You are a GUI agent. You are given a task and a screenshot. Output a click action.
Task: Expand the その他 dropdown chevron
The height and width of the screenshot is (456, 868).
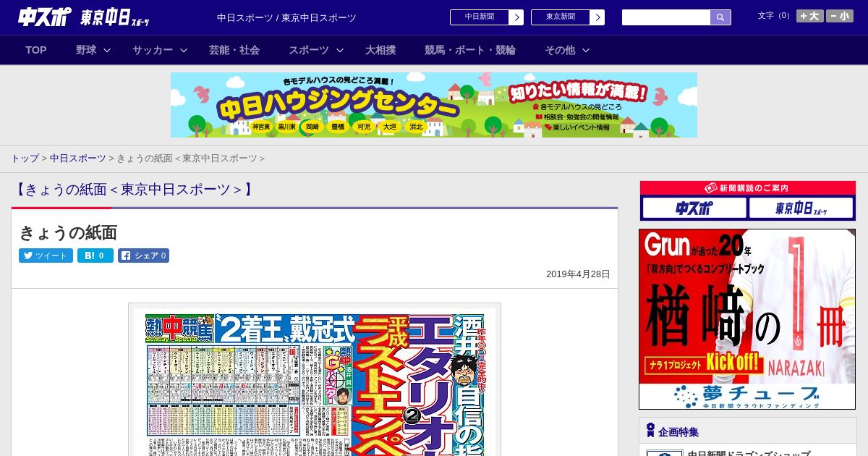tap(586, 50)
